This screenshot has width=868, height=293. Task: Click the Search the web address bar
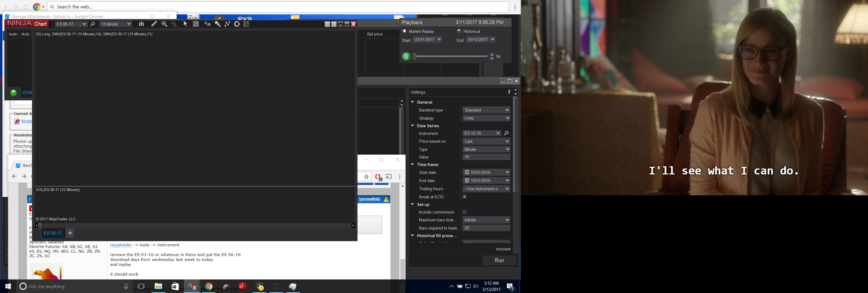[278, 7]
